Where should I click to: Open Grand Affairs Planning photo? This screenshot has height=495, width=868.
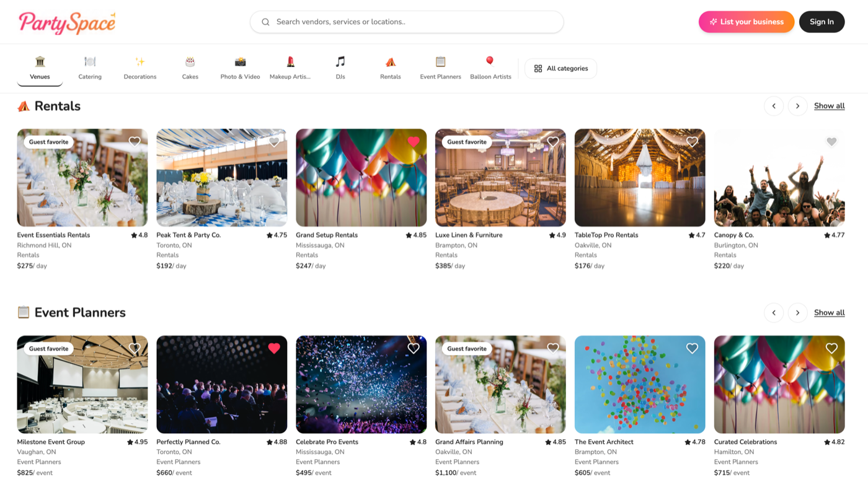point(500,385)
